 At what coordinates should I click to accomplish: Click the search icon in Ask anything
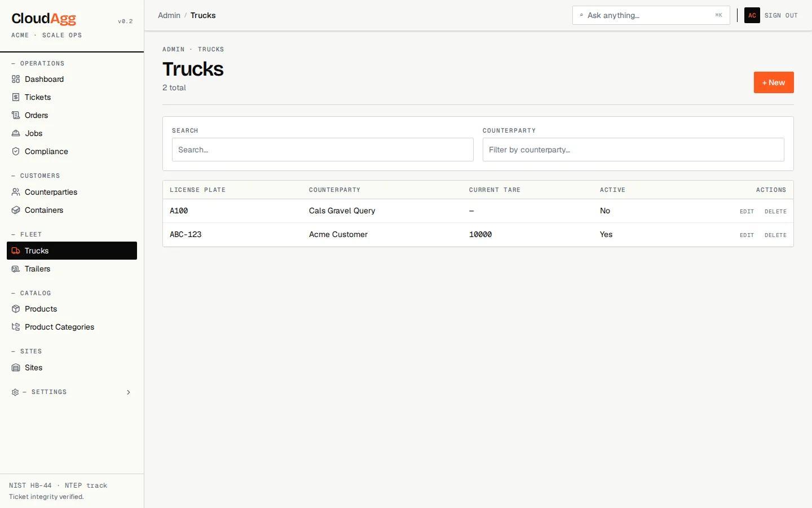pyautogui.click(x=581, y=15)
